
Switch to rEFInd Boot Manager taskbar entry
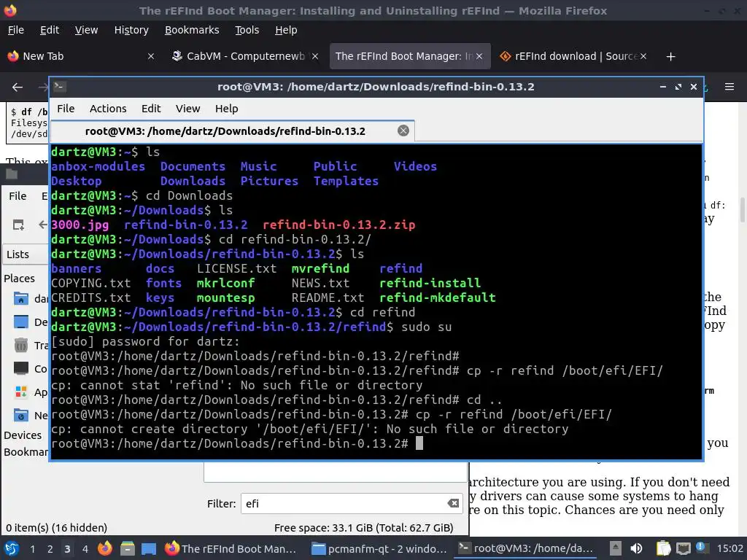[x=231, y=548]
